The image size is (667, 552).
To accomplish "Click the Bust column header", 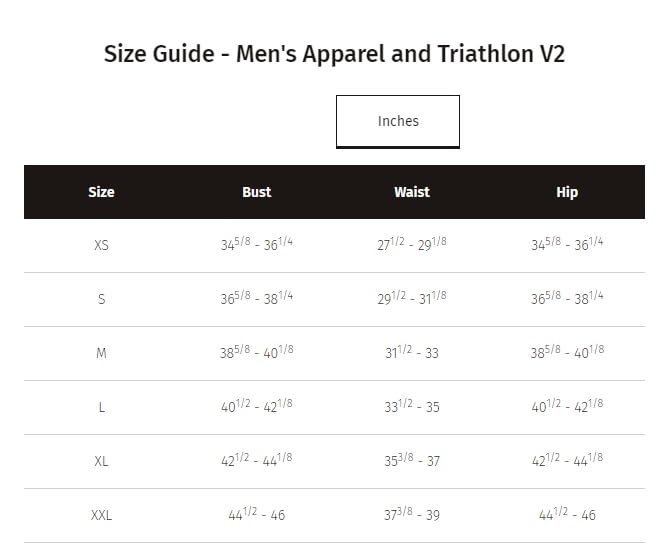I will (x=257, y=192).
